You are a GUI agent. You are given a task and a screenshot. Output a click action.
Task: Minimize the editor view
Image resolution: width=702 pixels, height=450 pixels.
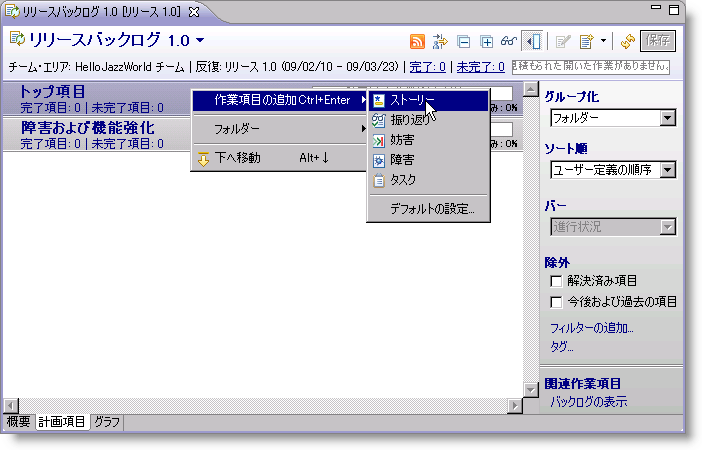click(x=655, y=8)
